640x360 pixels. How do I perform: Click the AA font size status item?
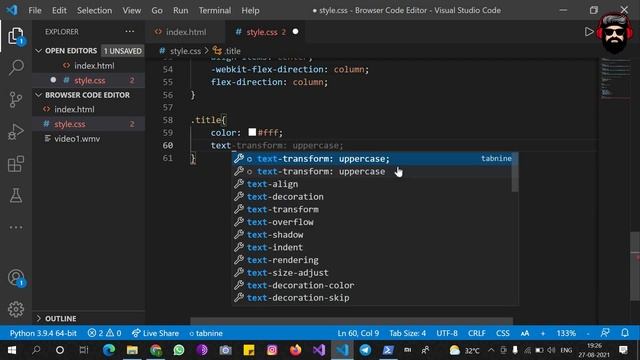click(x=525, y=333)
